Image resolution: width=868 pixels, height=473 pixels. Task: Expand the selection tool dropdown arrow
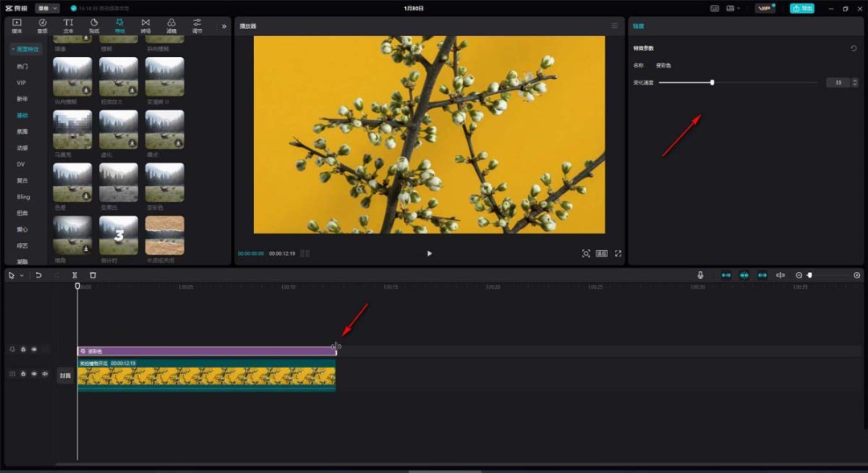pyautogui.click(x=22, y=275)
